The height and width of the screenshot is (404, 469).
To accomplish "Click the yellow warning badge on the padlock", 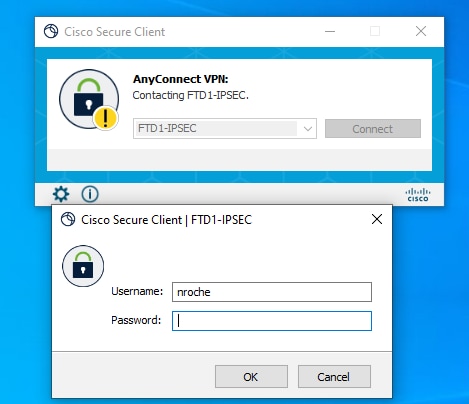I will [x=105, y=118].
